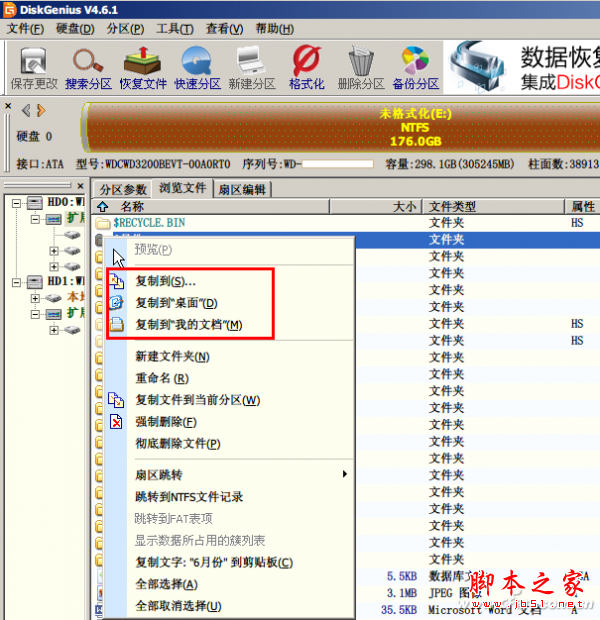Close the left tree panel with X
600x620 pixels.
(x=80, y=185)
